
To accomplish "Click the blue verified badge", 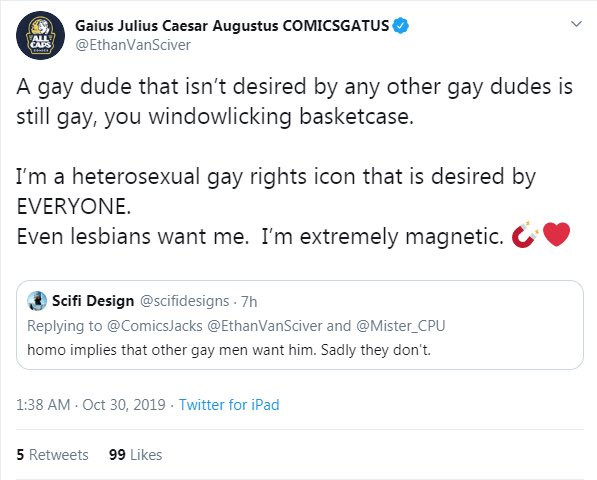I will [401, 26].
